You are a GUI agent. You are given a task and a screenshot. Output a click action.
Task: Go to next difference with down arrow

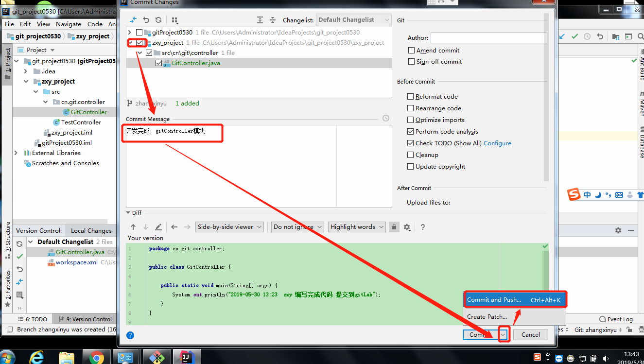[146, 227]
